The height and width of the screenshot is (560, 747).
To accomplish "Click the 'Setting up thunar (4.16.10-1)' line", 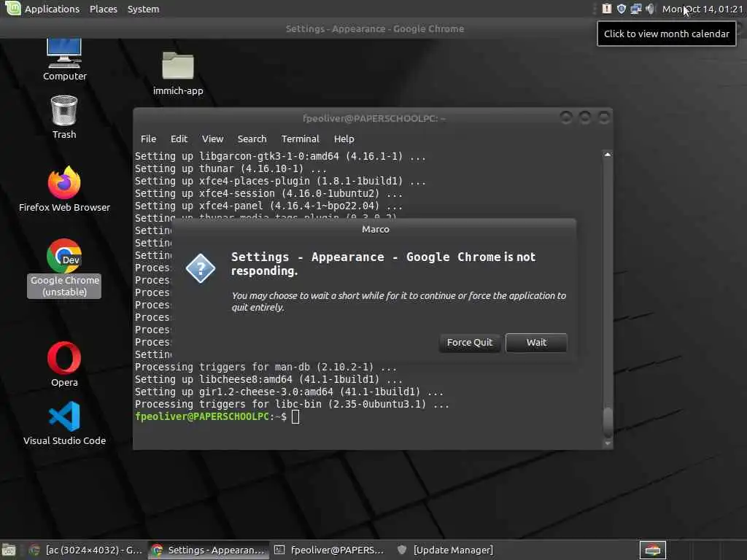I will point(231,168).
